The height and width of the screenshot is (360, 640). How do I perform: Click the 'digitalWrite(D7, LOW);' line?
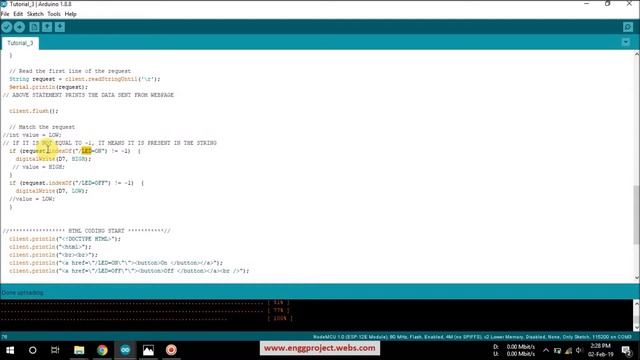pyautogui.click(x=52, y=191)
